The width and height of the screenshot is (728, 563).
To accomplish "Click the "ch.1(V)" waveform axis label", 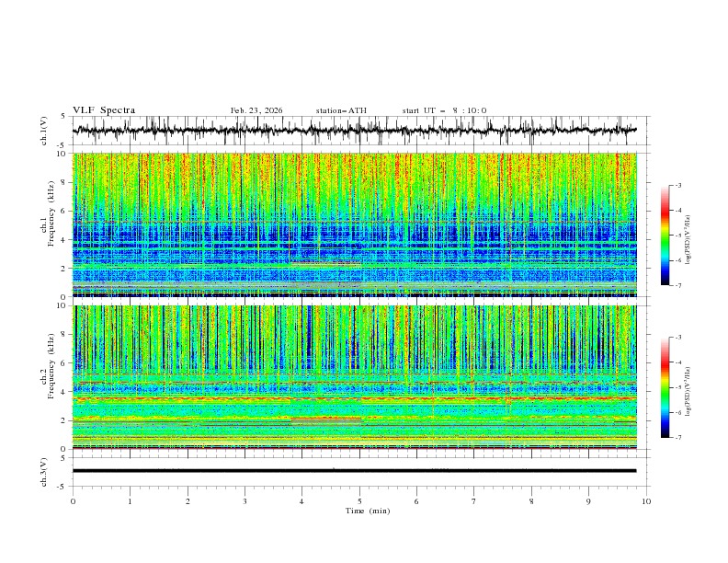I will [44, 131].
